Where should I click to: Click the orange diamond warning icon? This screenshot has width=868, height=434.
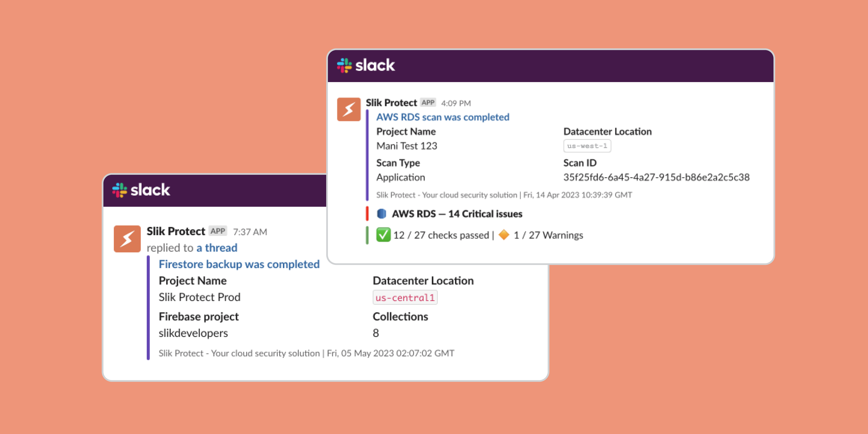(504, 235)
